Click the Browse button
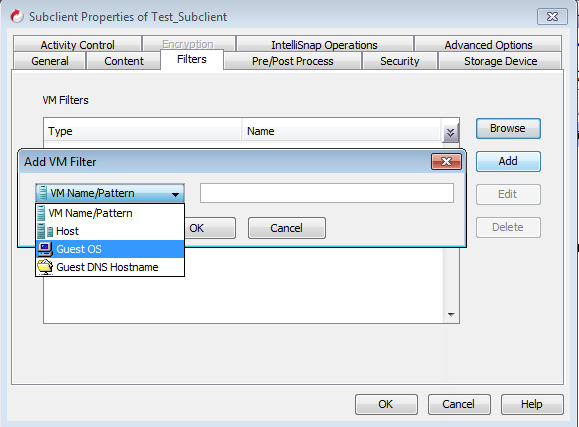Screen dimensions: 579x427 [508, 128]
